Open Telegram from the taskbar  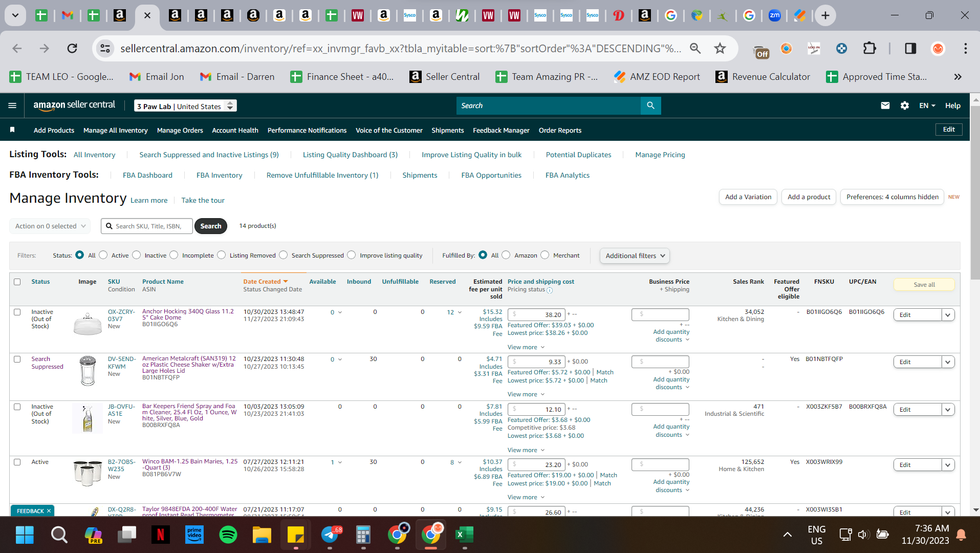coord(330,535)
